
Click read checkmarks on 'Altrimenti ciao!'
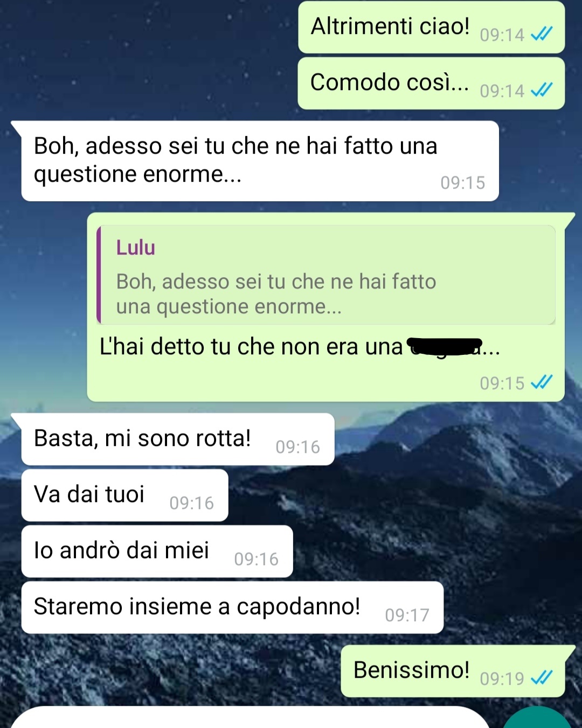(x=542, y=35)
